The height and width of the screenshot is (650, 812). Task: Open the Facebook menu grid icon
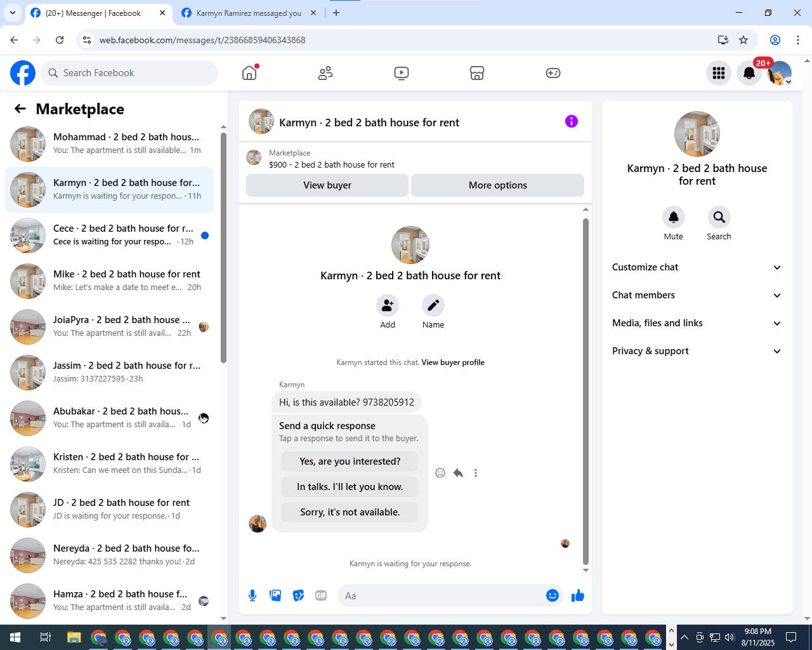[719, 73]
